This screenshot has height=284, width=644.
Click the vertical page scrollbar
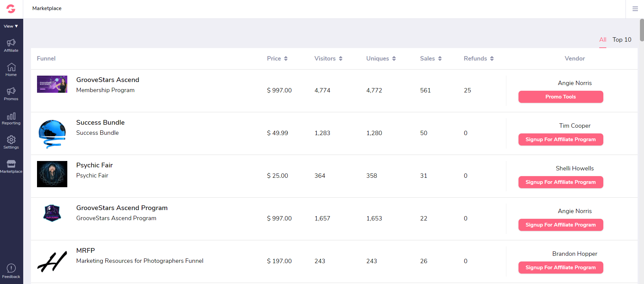tap(642, 30)
